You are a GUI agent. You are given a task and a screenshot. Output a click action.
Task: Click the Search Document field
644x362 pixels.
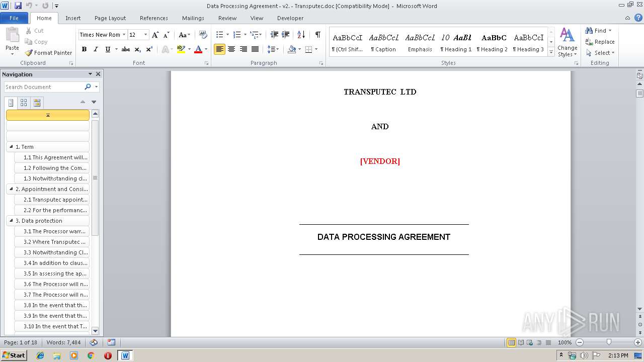[44, 87]
